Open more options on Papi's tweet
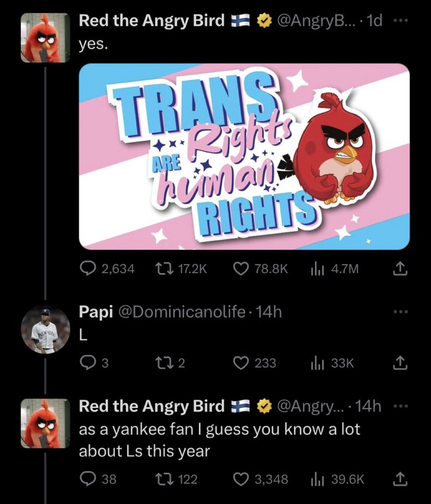 [x=401, y=312]
